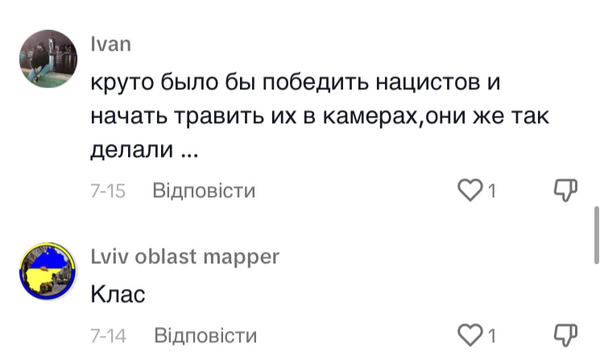Viewport: 604px width, 364px height.
Task: Click the like count beside Ivan's heart
Action: [x=490, y=191]
